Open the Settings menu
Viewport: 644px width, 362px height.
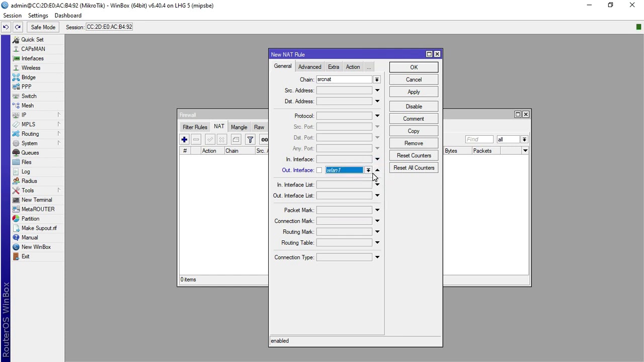pyautogui.click(x=38, y=16)
